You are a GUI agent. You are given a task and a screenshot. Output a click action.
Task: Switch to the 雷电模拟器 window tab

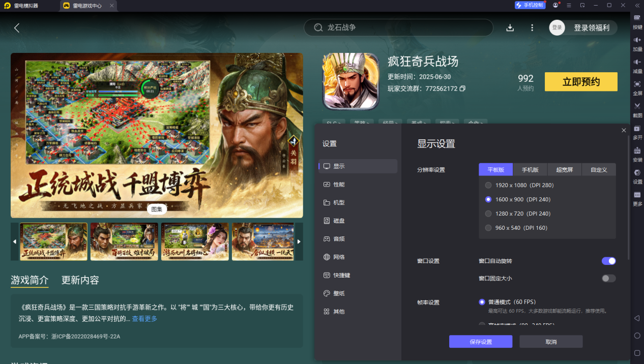[25, 6]
